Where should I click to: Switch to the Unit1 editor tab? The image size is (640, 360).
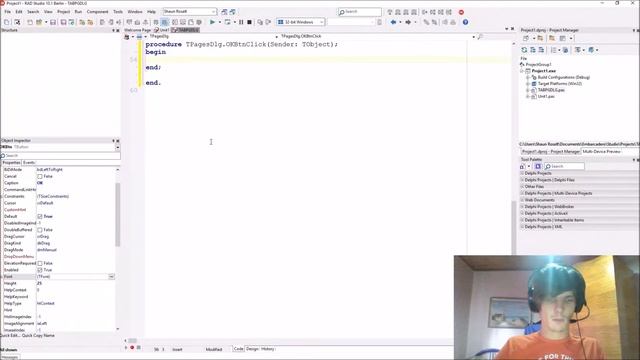[x=162, y=30]
